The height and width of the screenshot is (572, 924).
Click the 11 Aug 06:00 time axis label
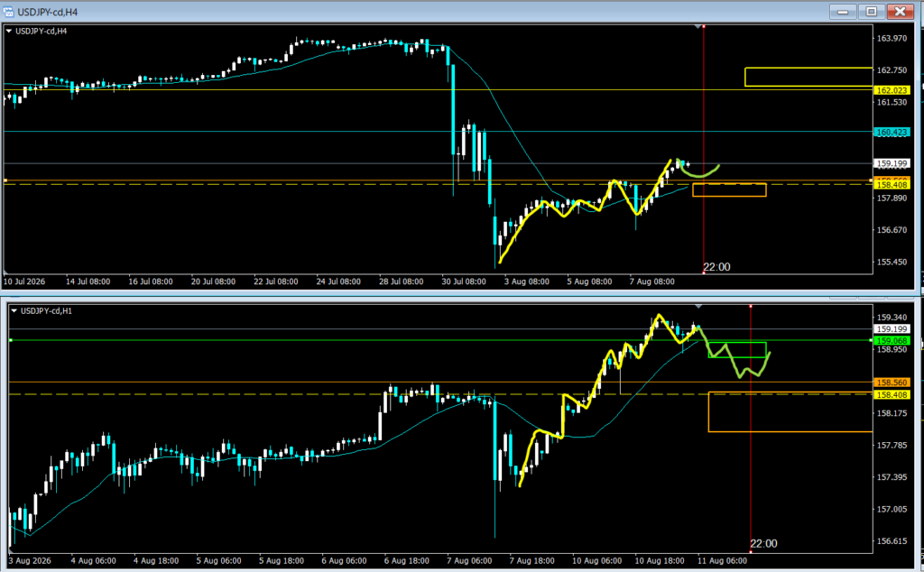point(723,561)
